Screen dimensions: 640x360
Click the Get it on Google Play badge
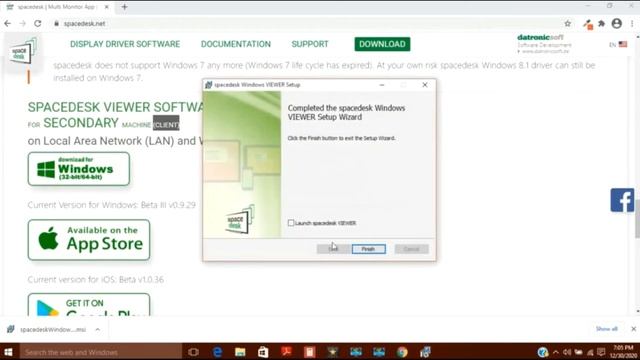[89, 305]
